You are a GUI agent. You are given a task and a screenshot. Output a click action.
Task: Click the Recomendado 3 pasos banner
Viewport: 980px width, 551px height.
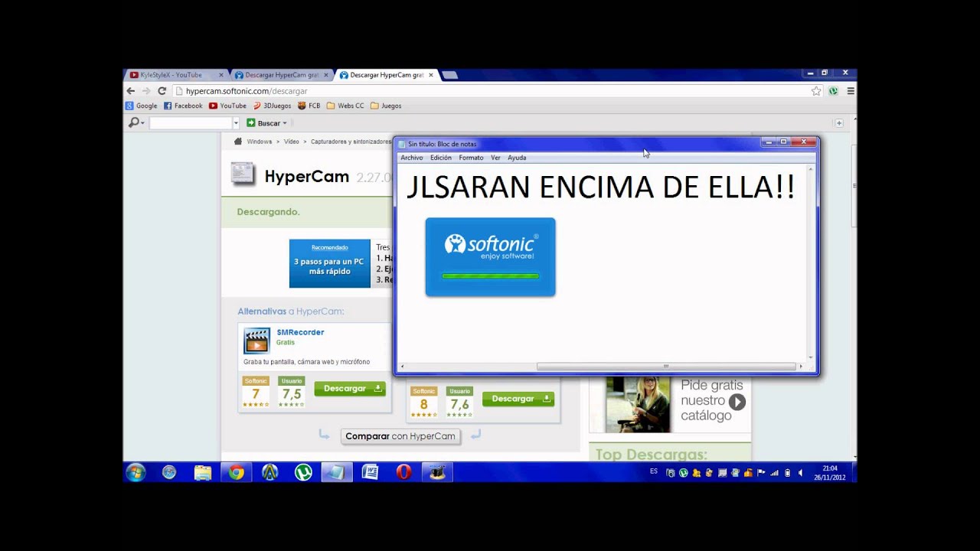[329, 263]
